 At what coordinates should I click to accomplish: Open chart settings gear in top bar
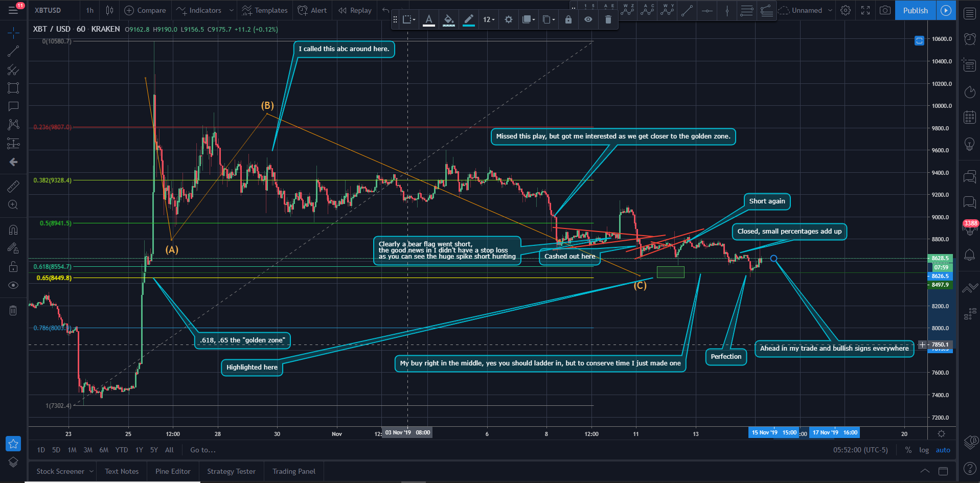point(846,10)
